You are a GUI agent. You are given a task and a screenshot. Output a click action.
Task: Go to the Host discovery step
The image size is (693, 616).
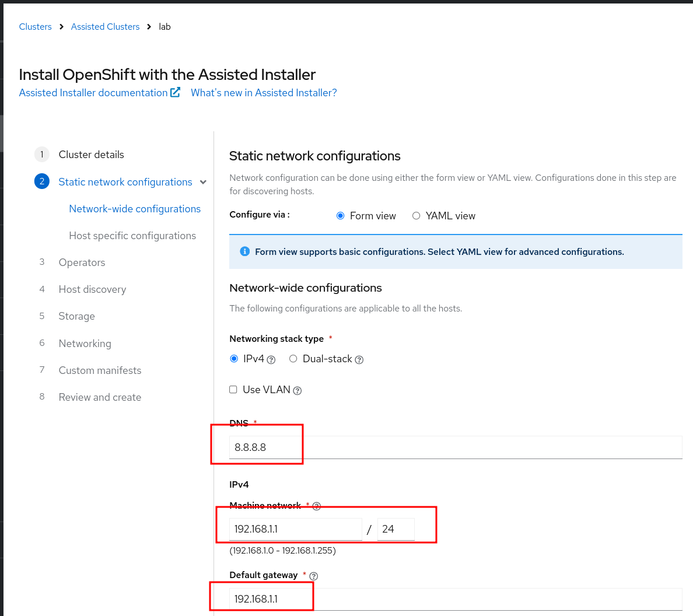92,289
